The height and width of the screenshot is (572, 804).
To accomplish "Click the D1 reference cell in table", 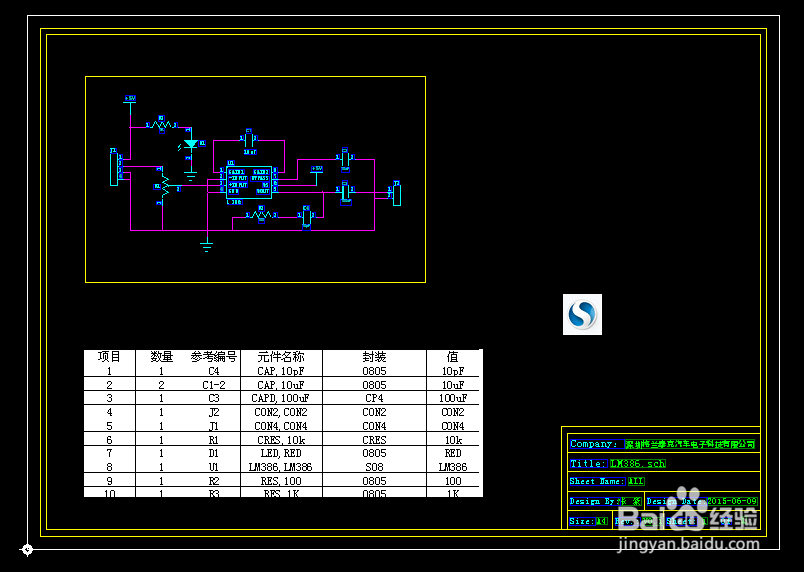I will 214,453.
